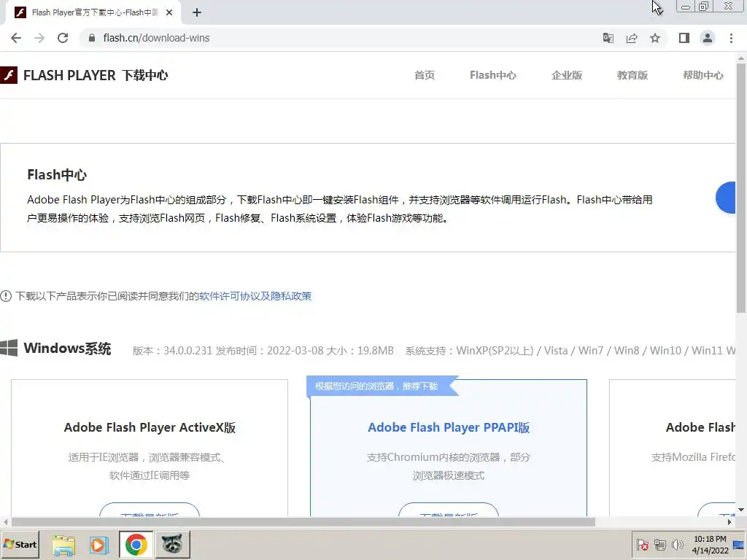Viewport: 747px width, 560px height.
Task: Reload the page with the refresh icon
Action: tap(63, 38)
